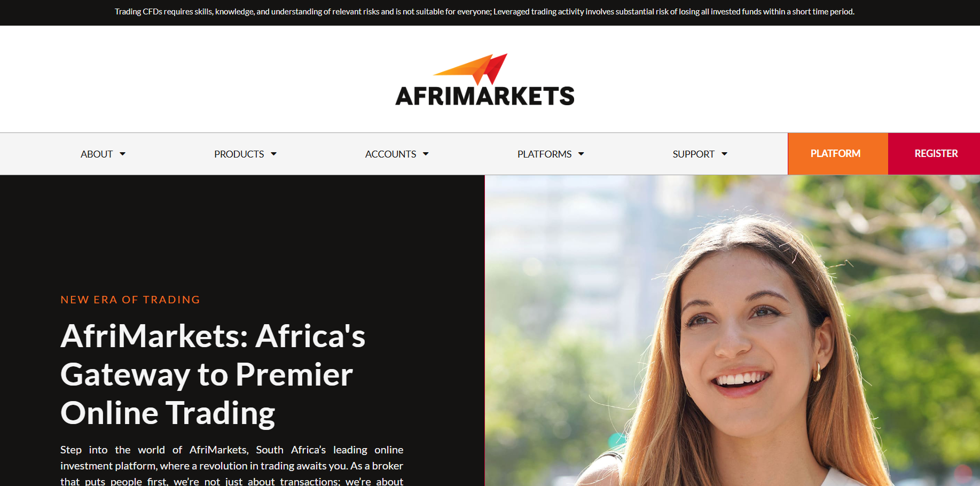Select the PRODUCTS menu label
Viewport: 980px width, 486px height.
[x=239, y=154]
